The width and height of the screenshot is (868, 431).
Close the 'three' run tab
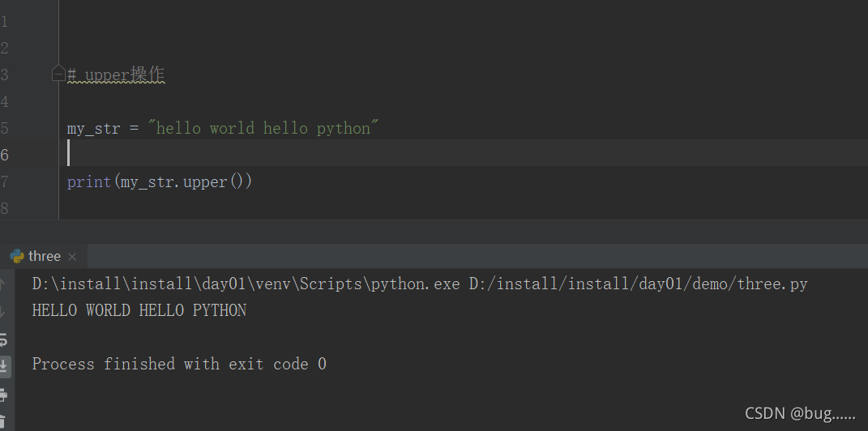[72, 257]
